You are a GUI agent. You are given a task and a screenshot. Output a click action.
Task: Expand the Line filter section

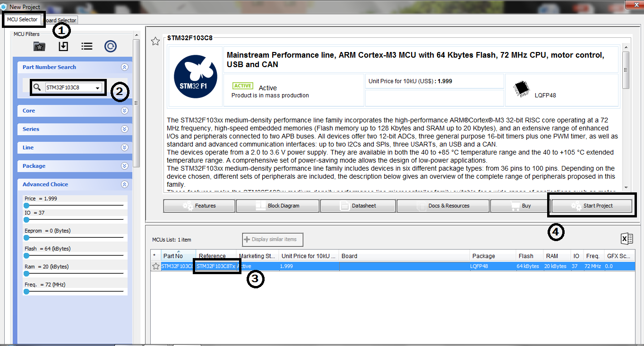point(124,147)
